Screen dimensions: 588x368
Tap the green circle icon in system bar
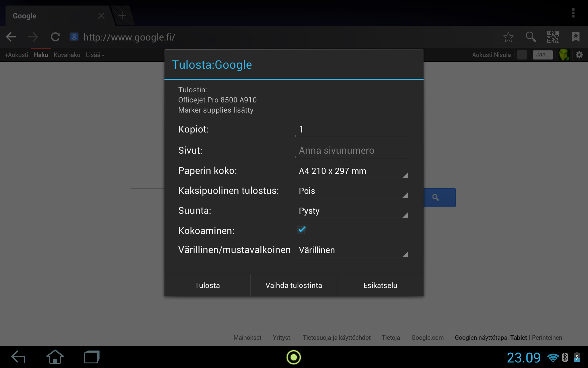click(294, 357)
